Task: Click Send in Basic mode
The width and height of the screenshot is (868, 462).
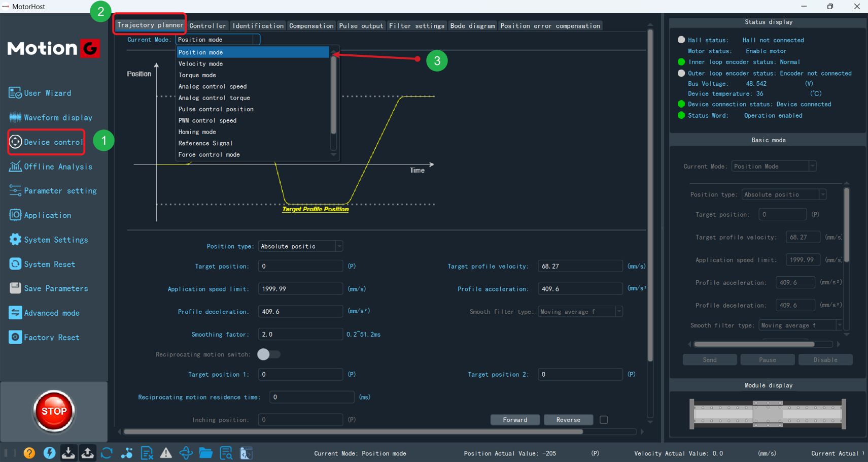Action: (710, 360)
